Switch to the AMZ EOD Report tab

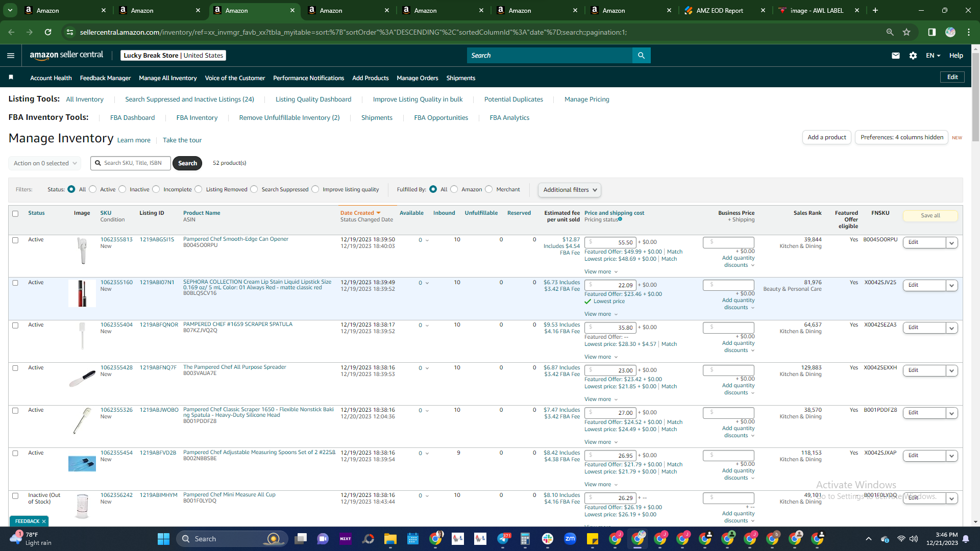click(x=720, y=10)
